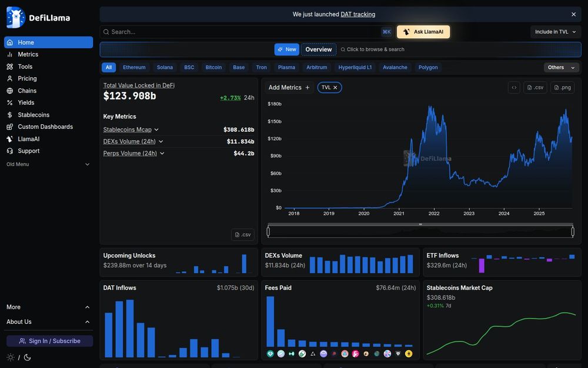Image resolution: width=588 pixels, height=368 pixels.
Task: Select Home in the sidebar
Action: coord(48,42)
